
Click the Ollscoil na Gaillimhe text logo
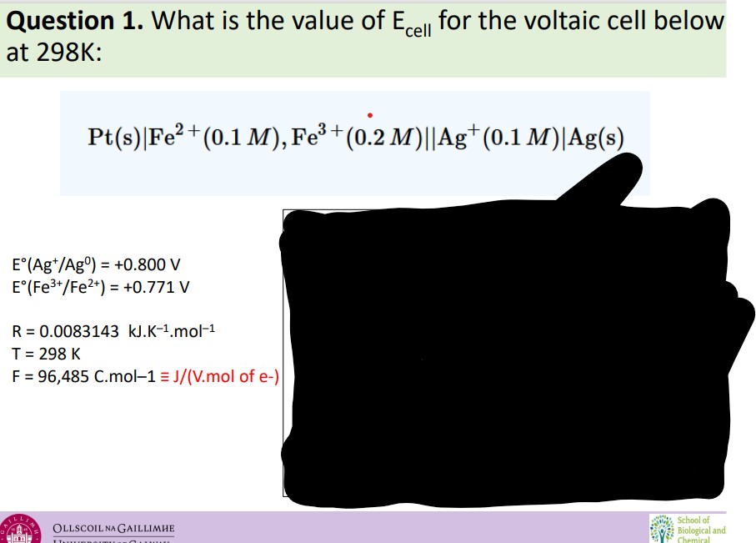click(x=113, y=529)
